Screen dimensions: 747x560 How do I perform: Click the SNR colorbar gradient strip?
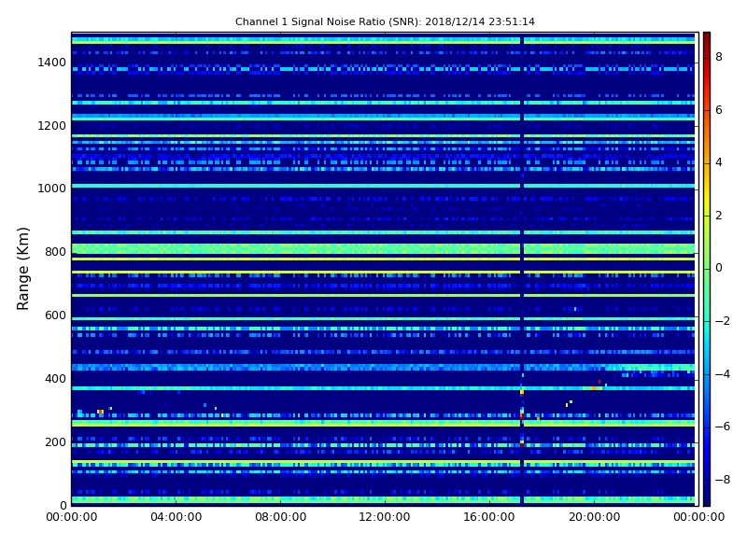coord(707,269)
